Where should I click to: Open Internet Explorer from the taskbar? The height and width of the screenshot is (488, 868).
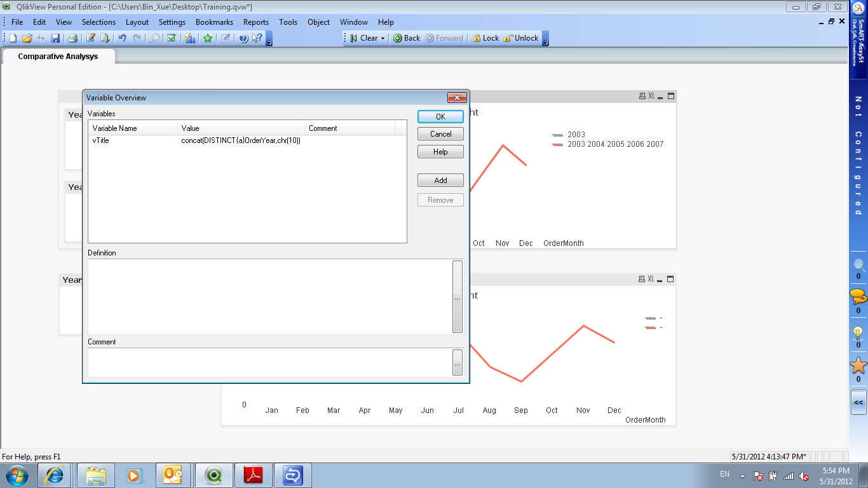coord(53,475)
